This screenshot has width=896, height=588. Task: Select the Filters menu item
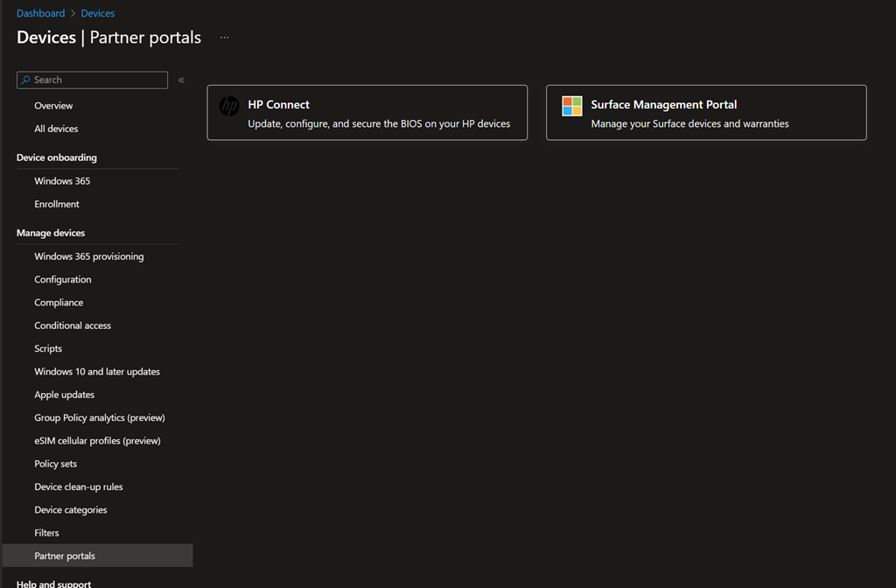(46, 533)
